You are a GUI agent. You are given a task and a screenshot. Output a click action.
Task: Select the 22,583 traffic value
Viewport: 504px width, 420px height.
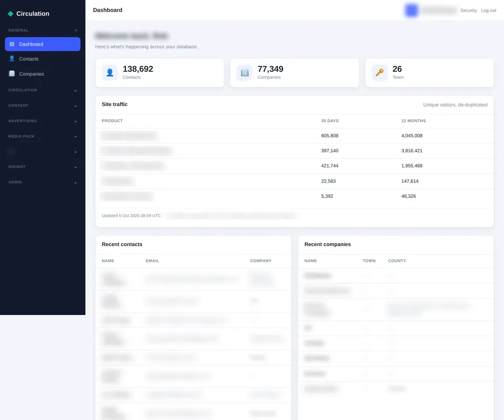tap(328, 181)
